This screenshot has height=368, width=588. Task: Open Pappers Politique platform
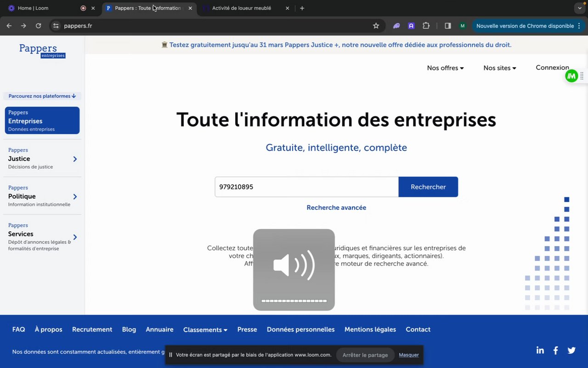[x=42, y=196]
